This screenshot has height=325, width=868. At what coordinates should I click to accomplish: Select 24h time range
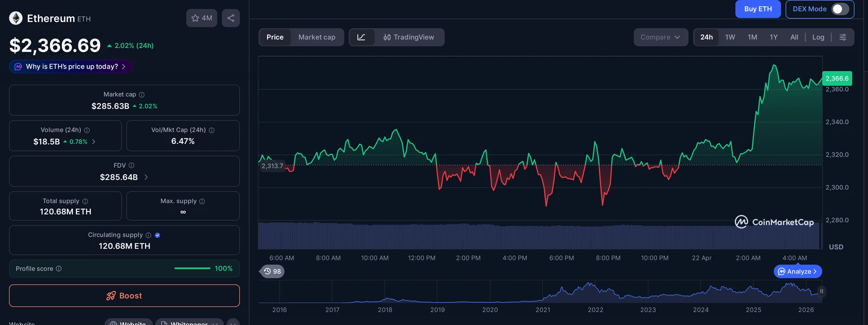707,37
